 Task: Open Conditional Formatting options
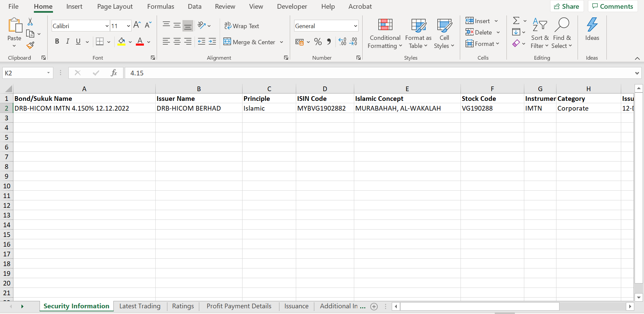pyautogui.click(x=385, y=33)
